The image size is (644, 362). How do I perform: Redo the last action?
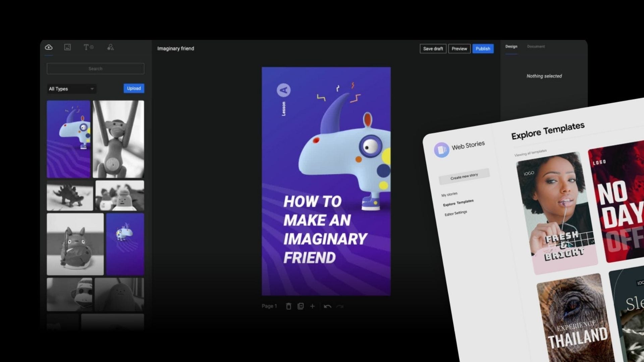pyautogui.click(x=340, y=306)
